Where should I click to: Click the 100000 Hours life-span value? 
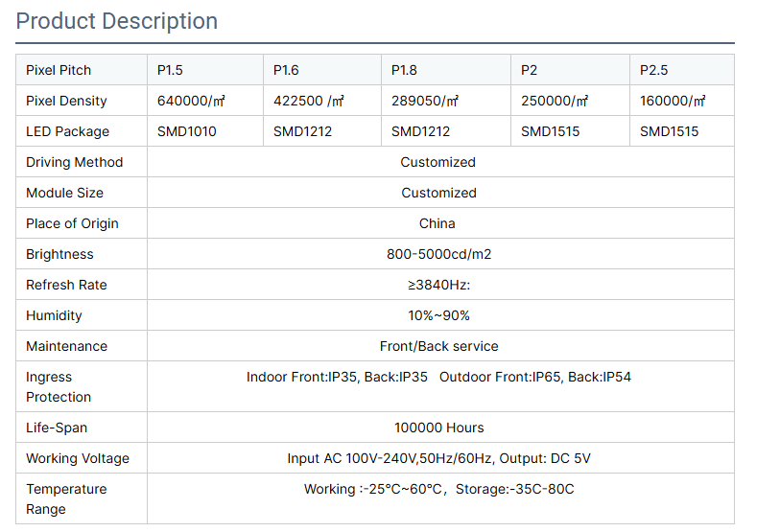(438, 428)
